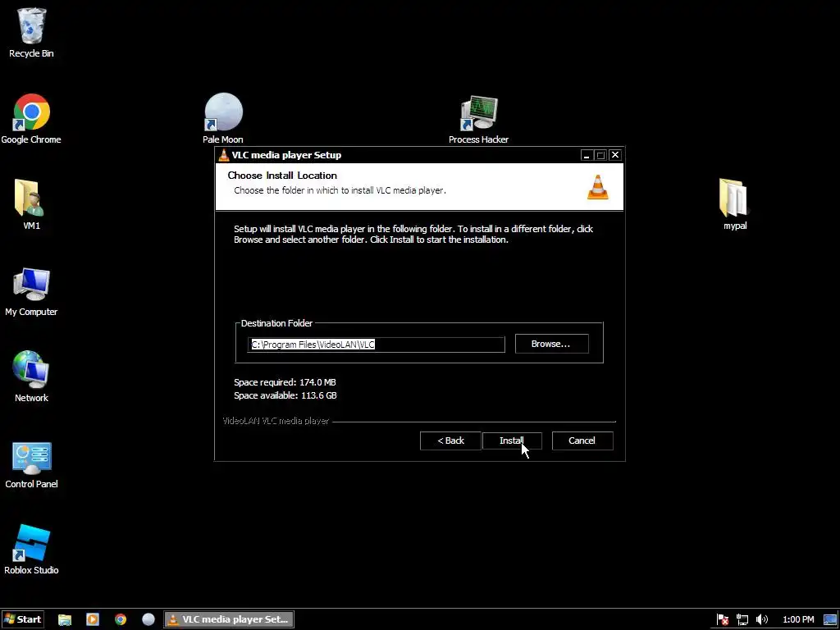Open the file explorer taskbar icon
This screenshot has height=630, width=840.
(65, 619)
